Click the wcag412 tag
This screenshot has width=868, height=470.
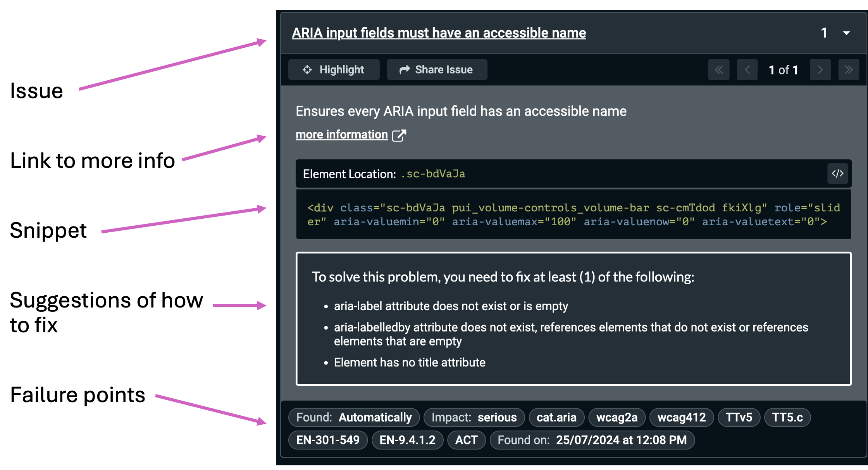click(x=682, y=417)
